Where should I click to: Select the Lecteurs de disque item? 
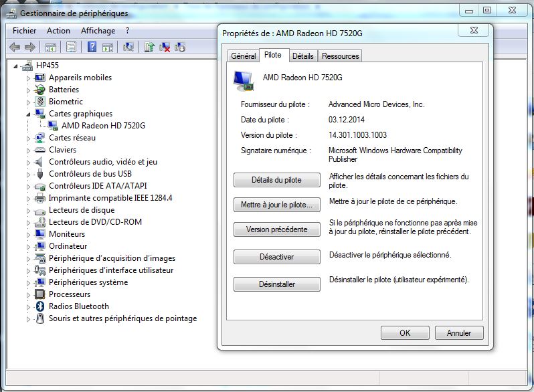pyautogui.click(x=82, y=210)
